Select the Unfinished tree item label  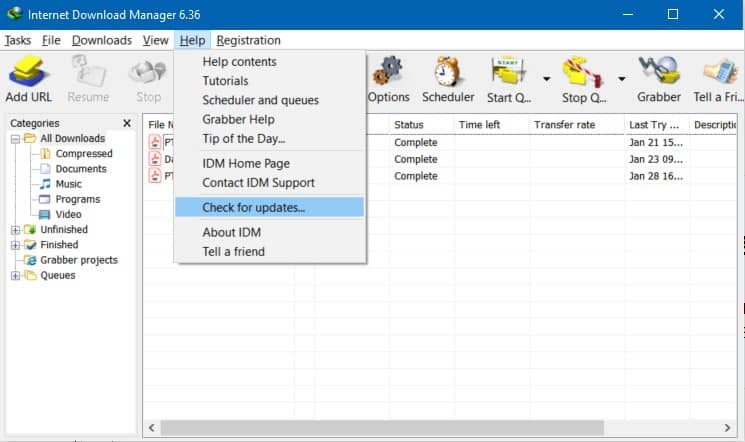coord(64,230)
